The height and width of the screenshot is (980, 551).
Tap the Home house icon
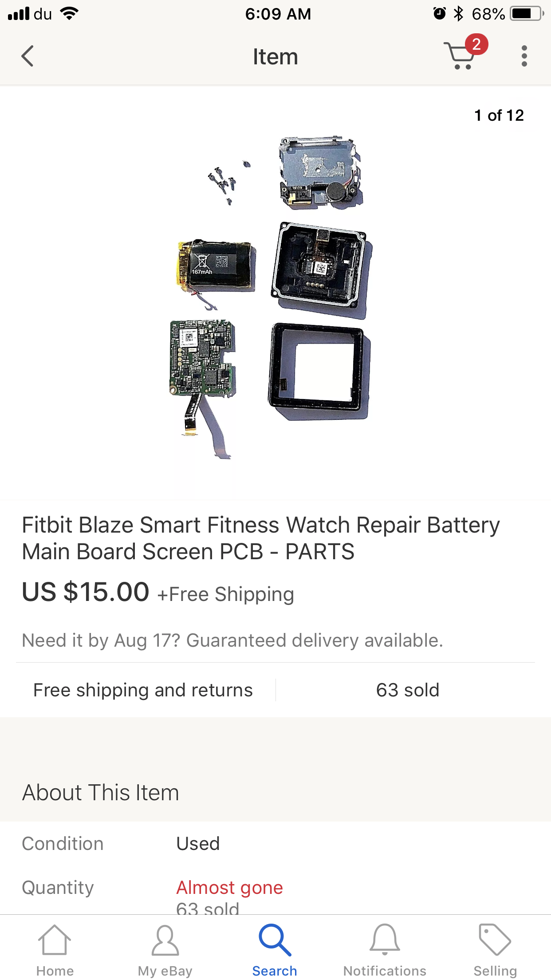55,940
